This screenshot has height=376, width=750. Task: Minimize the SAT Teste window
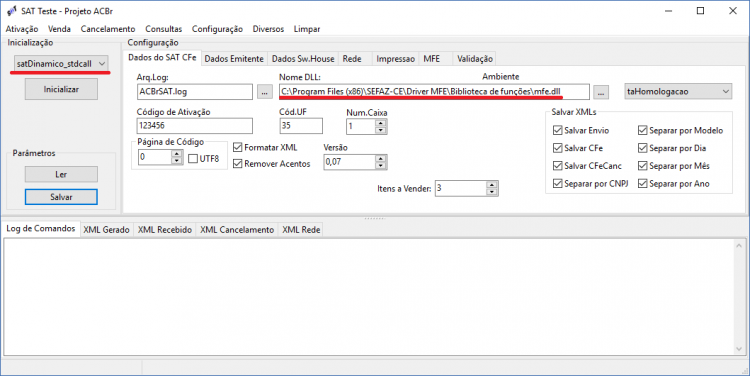click(x=669, y=11)
